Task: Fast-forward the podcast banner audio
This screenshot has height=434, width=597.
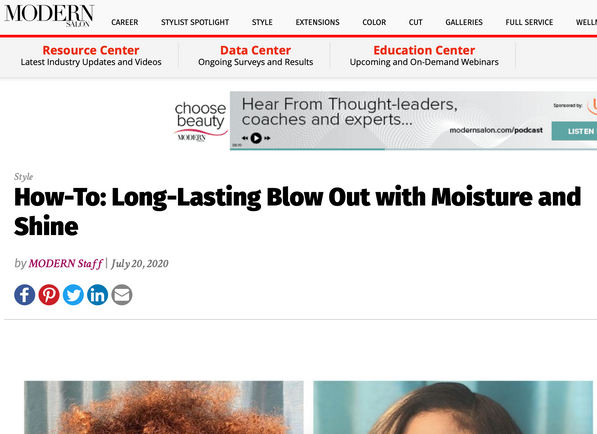Action: (x=267, y=138)
